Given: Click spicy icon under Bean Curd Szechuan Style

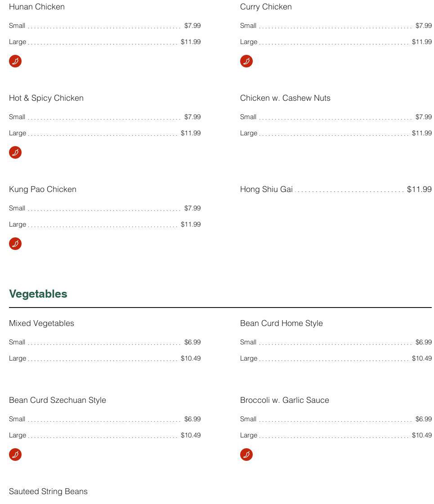Looking at the screenshot, I should tap(15, 455).
